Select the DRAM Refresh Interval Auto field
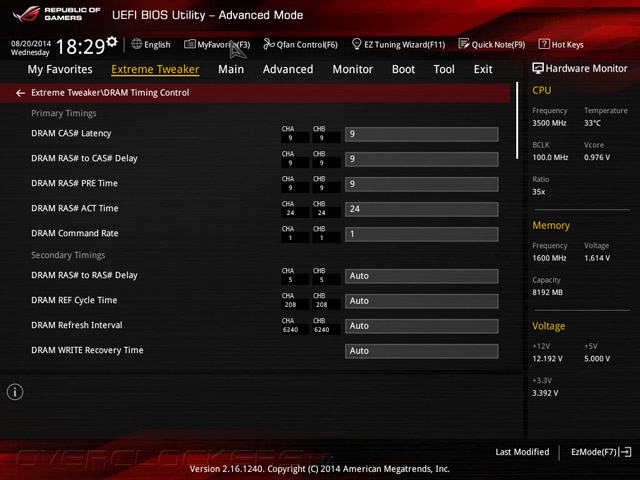Screen dimensions: 640x480 (x=422, y=326)
